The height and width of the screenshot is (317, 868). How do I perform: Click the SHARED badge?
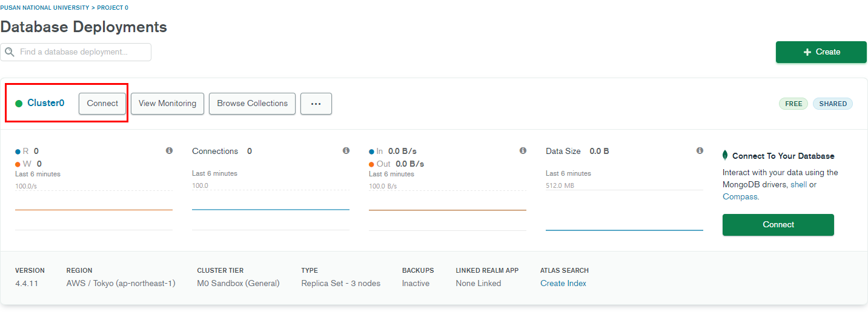(833, 104)
